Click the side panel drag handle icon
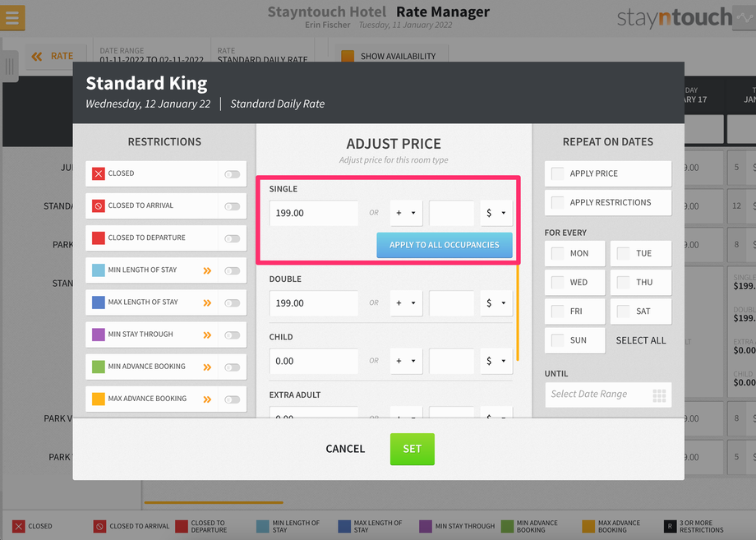756x540 pixels. tap(9, 66)
